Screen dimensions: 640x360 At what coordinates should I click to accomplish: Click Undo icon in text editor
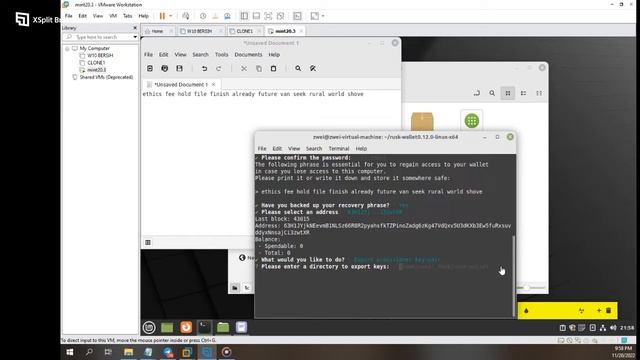tap(204, 68)
